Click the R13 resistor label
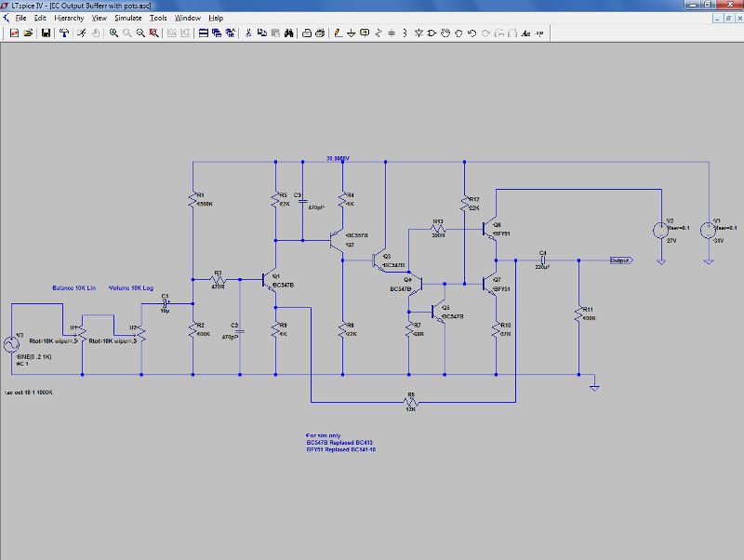Image resolution: width=744 pixels, height=560 pixels. pos(437,221)
